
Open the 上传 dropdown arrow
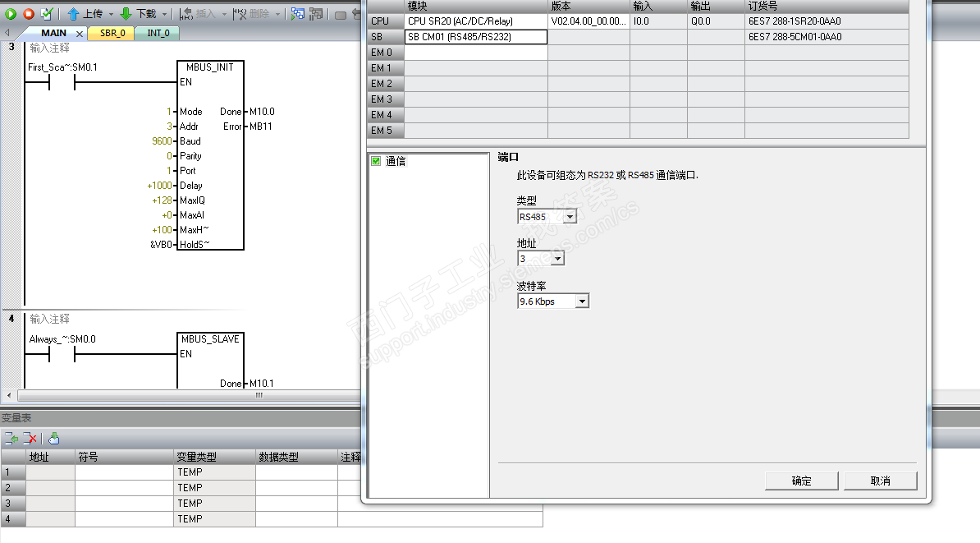tap(112, 14)
